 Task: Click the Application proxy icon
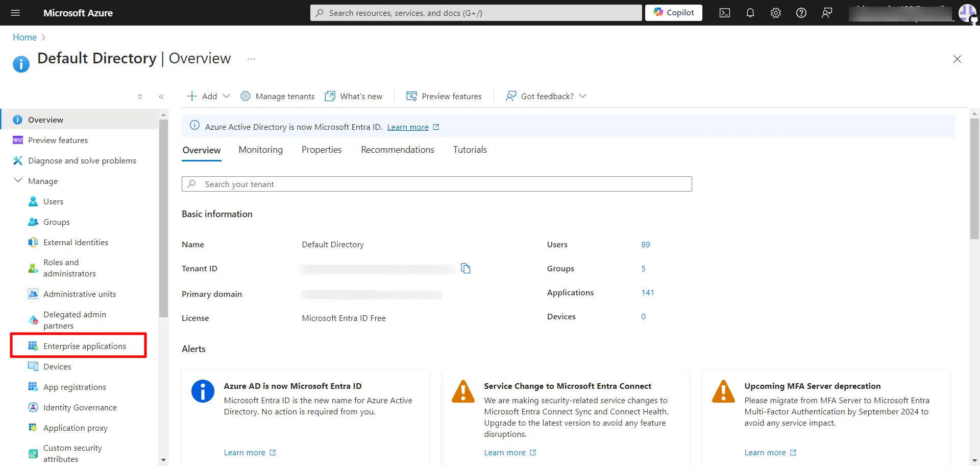click(x=33, y=428)
